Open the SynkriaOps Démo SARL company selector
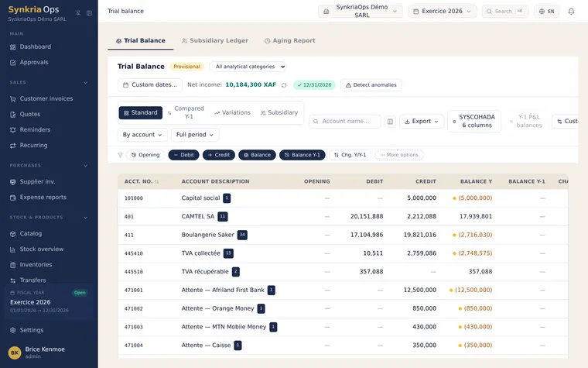Viewport: 588px width, 368px height. [361, 12]
